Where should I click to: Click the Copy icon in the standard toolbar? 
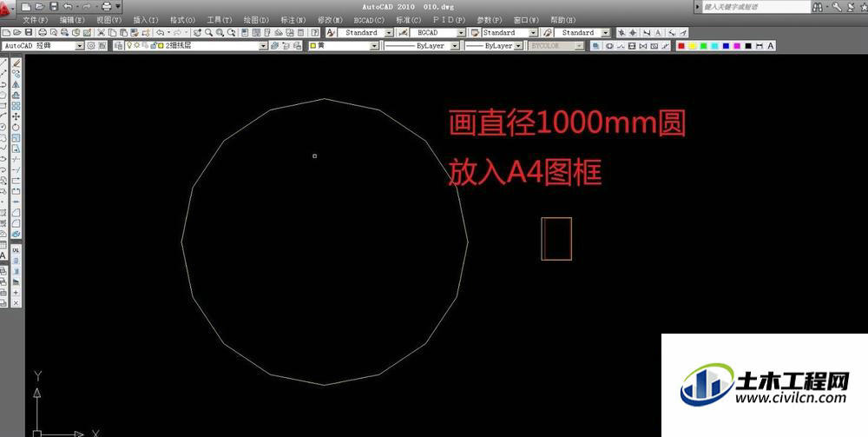tap(112, 33)
